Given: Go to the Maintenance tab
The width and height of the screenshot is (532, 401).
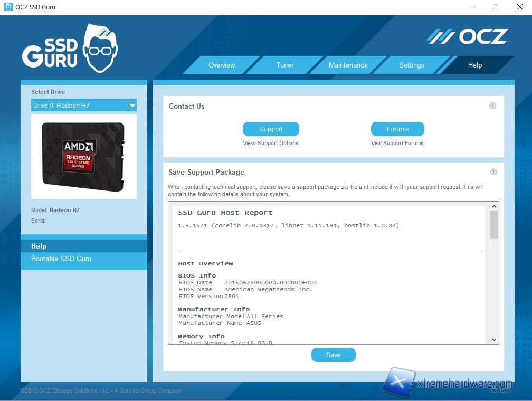Looking at the screenshot, I should (x=348, y=65).
